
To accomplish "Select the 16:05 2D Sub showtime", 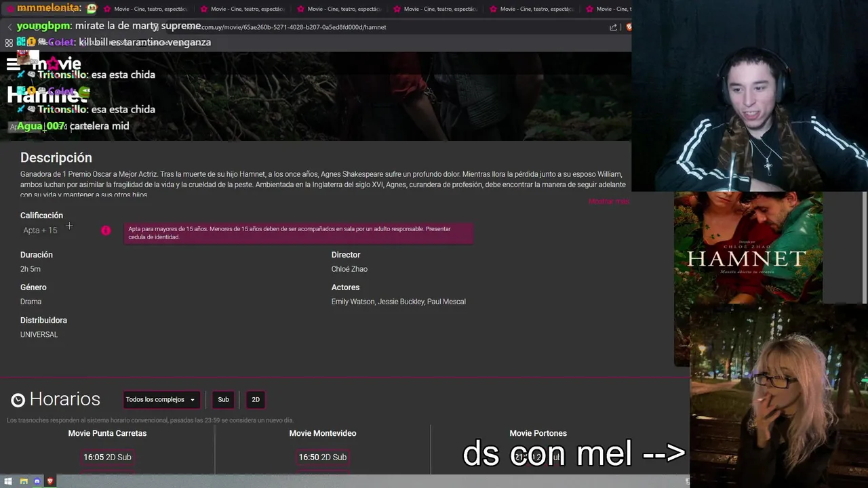I will click(x=107, y=457).
